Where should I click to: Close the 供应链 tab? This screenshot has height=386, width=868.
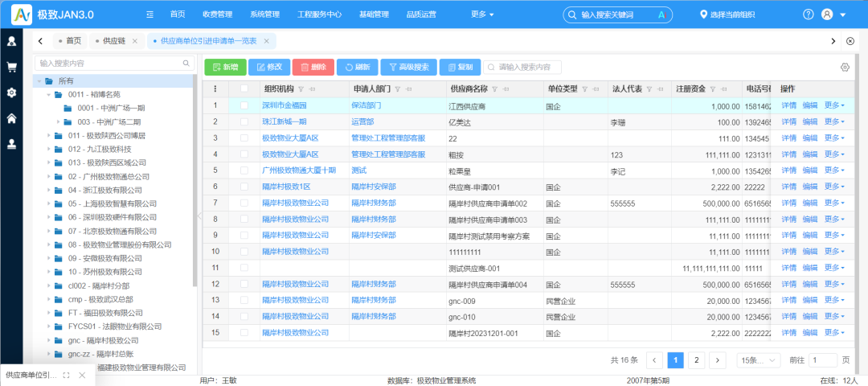(x=134, y=41)
